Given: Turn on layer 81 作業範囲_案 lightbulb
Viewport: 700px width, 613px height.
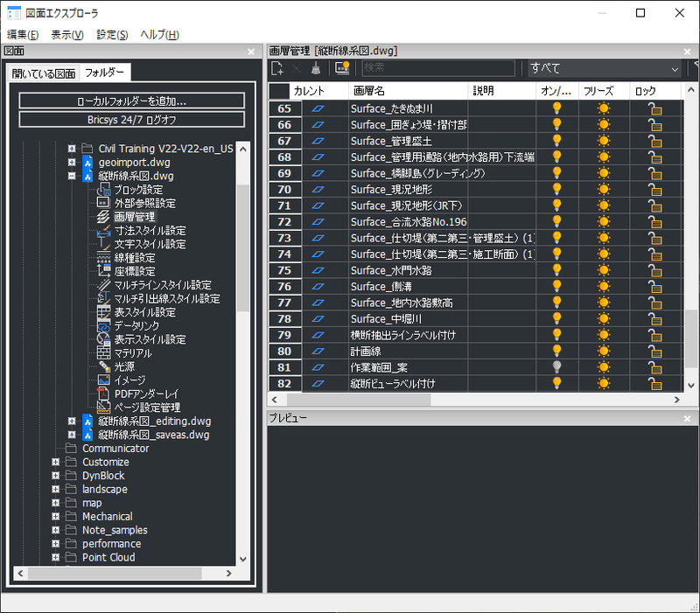Looking at the screenshot, I should click(556, 367).
